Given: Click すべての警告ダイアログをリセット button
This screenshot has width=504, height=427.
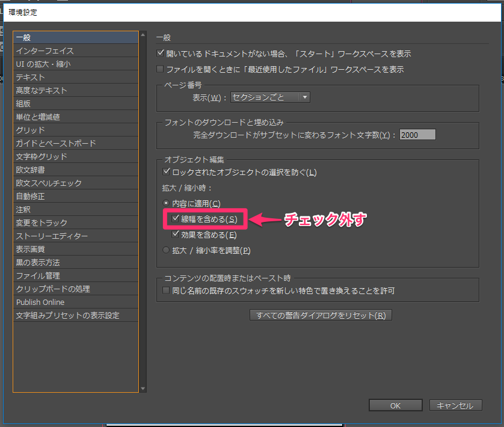Looking at the screenshot, I should (x=321, y=315).
